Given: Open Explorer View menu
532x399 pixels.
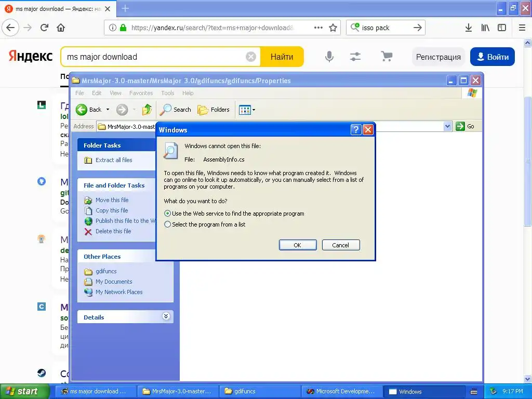Looking at the screenshot, I should click(115, 93).
